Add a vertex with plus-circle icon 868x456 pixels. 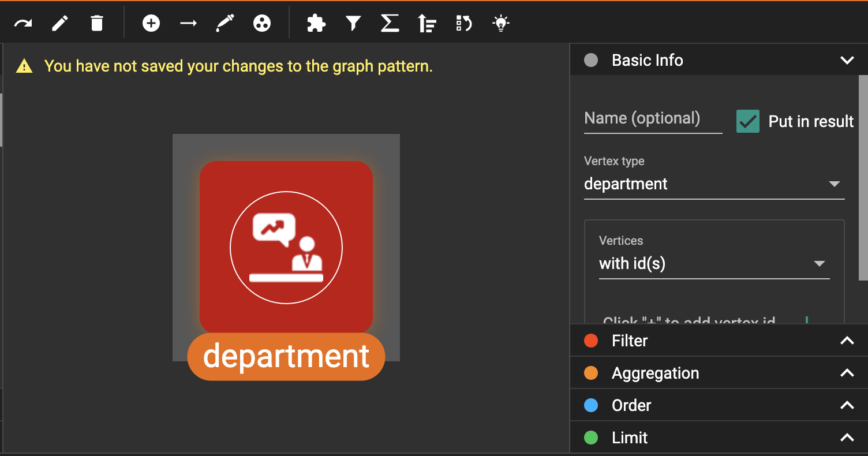pyautogui.click(x=151, y=24)
